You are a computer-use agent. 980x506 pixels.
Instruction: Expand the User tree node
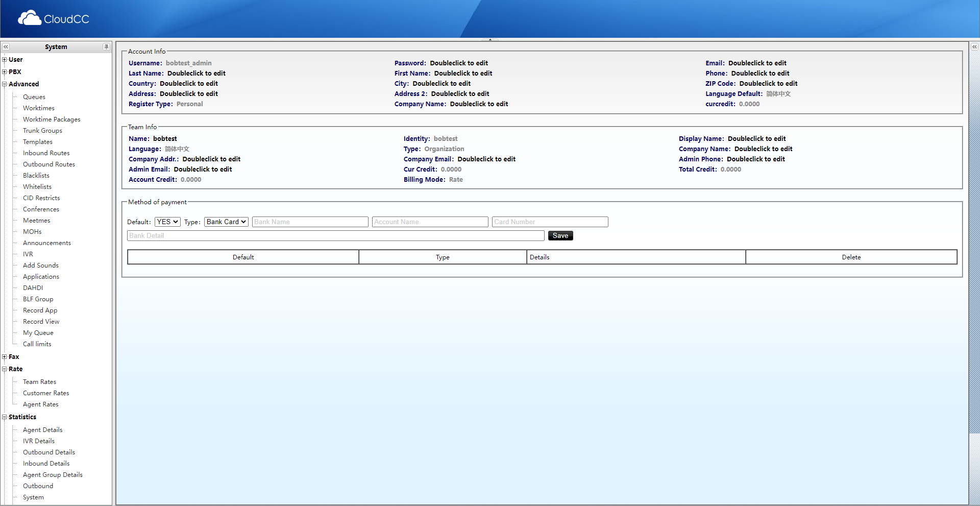(4, 59)
